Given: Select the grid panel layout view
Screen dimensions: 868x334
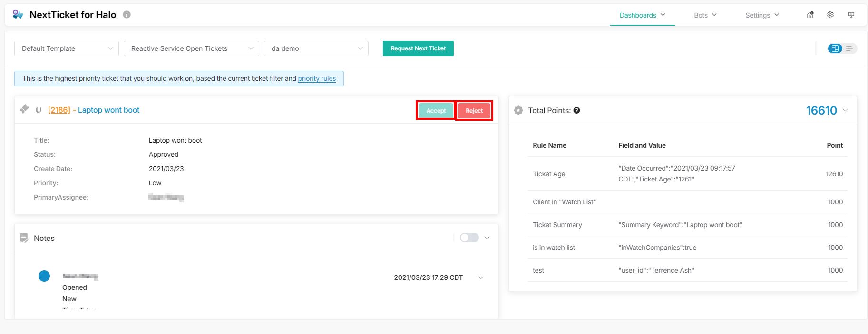Looking at the screenshot, I should click(835, 48).
